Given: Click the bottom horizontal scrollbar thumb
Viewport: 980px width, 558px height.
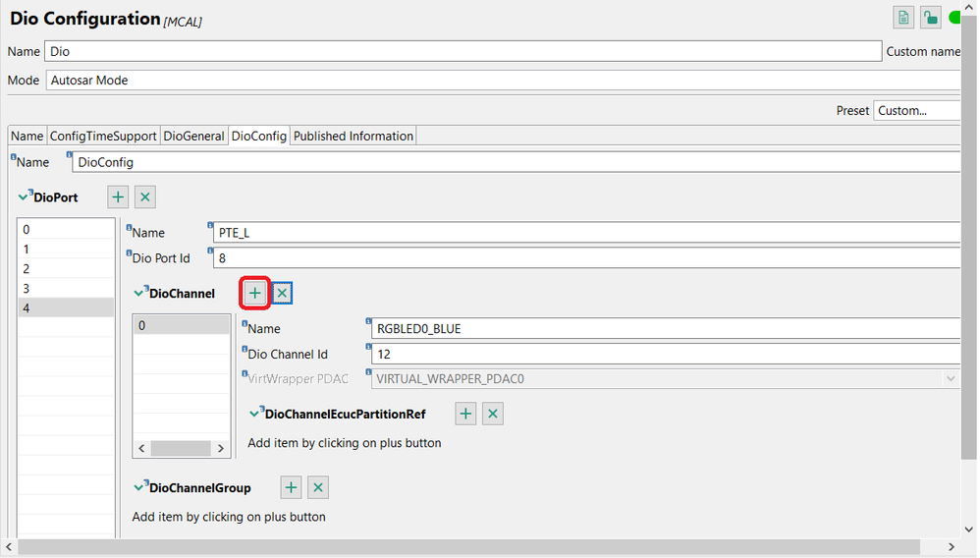Looking at the screenshot, I should click(x=468, y=547).
